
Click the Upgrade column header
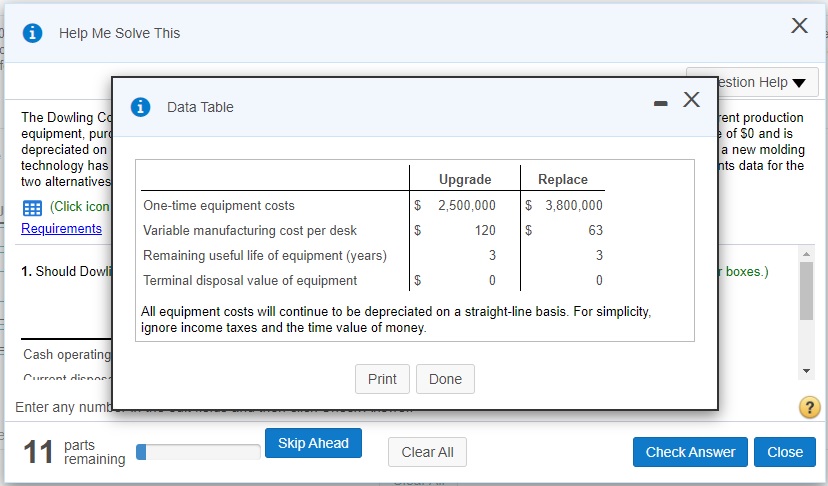pyautogui.click(x=465, y=180)
